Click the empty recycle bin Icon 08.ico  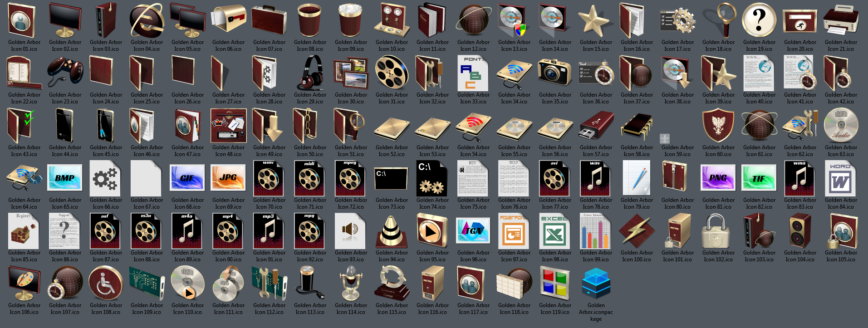pos(310,20)
